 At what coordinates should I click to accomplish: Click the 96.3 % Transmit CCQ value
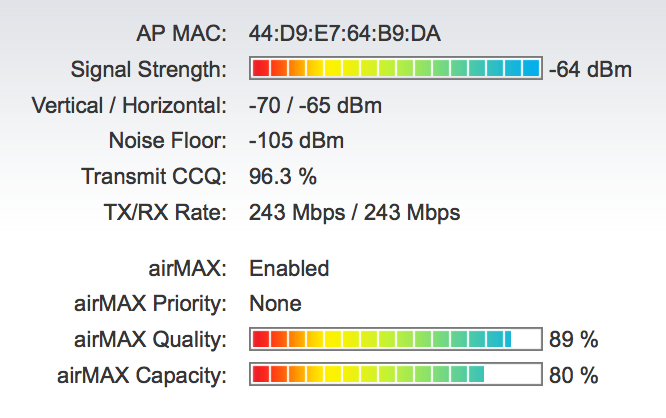[x=283, y=178]
